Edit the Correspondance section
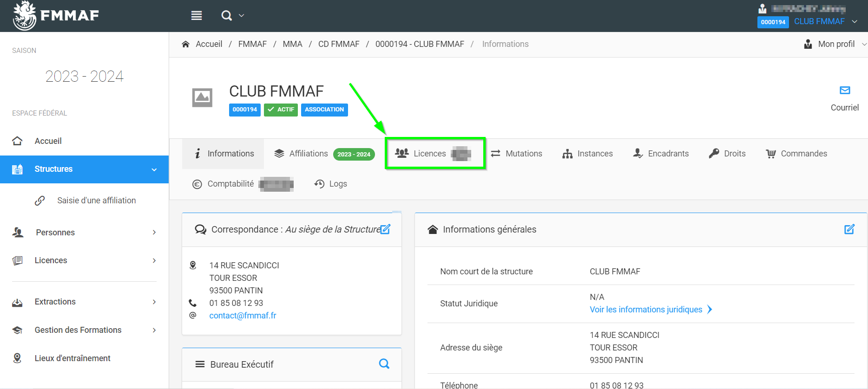Screen dimensions: 868x389 pos(386,229)
